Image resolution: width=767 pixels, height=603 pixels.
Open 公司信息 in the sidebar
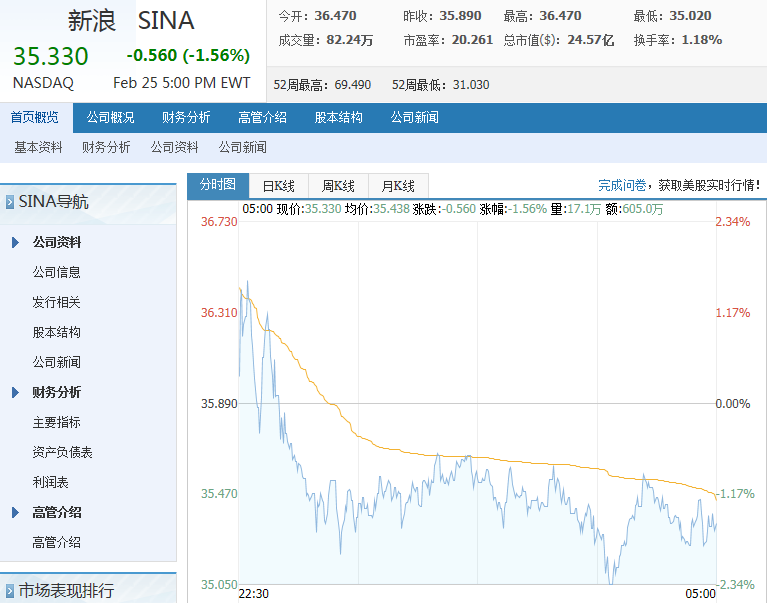(56, 272)
